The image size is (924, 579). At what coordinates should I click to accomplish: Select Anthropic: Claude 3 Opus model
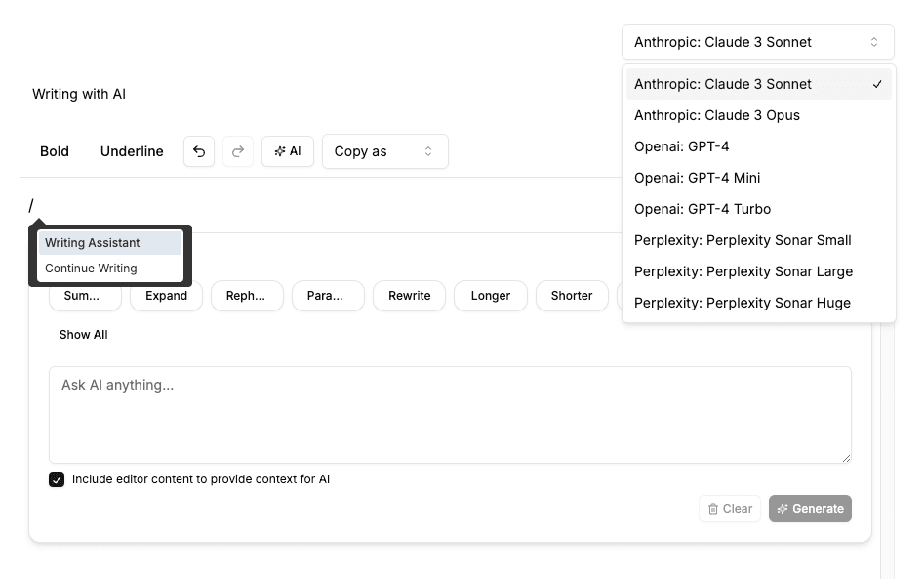tap(716, 114)
